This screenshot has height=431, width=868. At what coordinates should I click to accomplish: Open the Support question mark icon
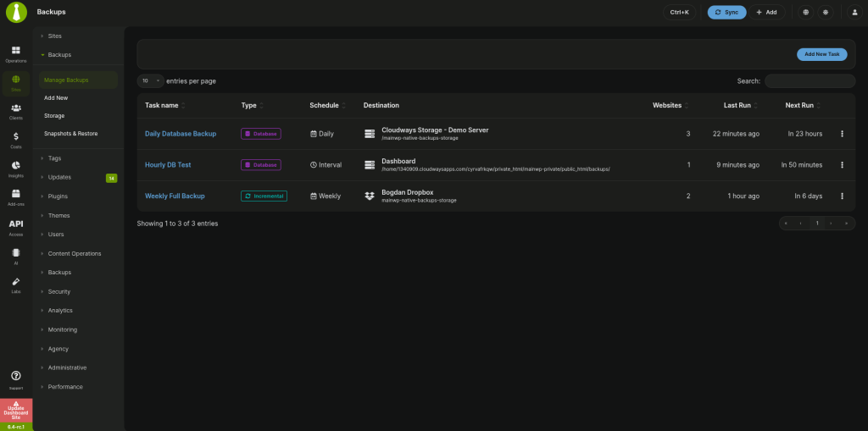click(16, 379)
